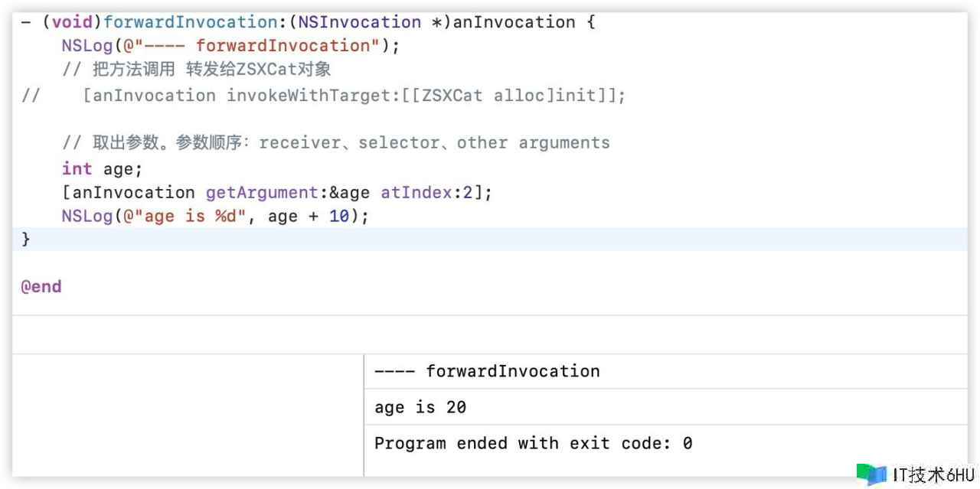Select the "Program ended with exit code: 0" line
This screenshot has width=980, height=489.
point(533,443)
